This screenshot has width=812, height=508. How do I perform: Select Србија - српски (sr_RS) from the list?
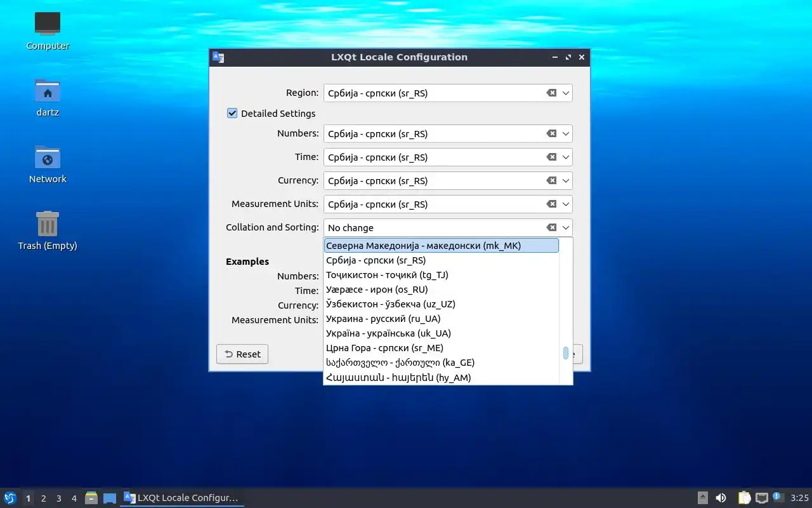442,260
